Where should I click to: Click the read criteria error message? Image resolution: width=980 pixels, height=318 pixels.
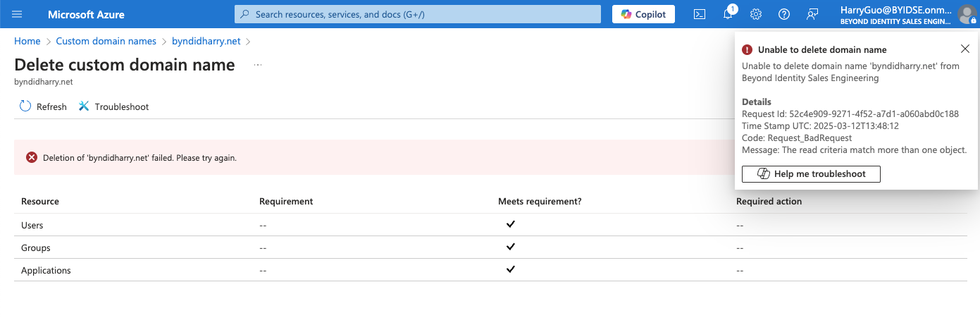[x=855, y=149]
